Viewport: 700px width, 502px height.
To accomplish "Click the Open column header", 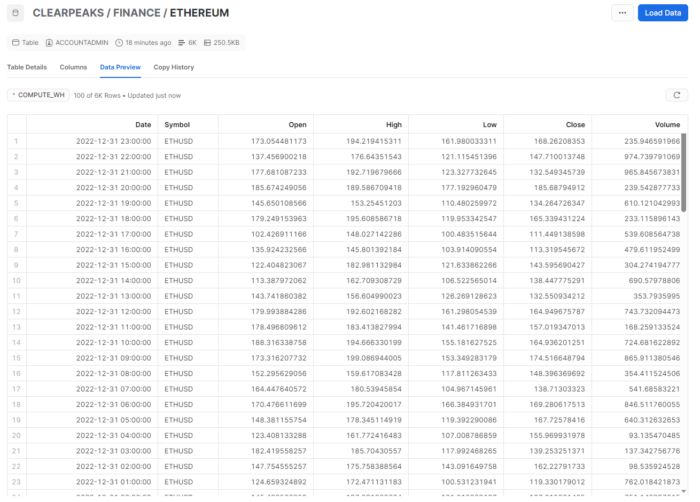I will [297, 125].
